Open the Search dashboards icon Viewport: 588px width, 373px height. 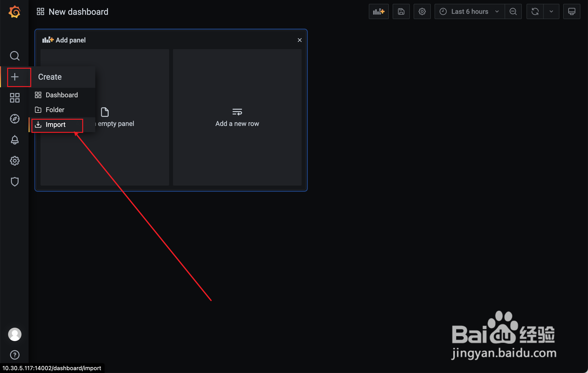[x=15, y=56]
